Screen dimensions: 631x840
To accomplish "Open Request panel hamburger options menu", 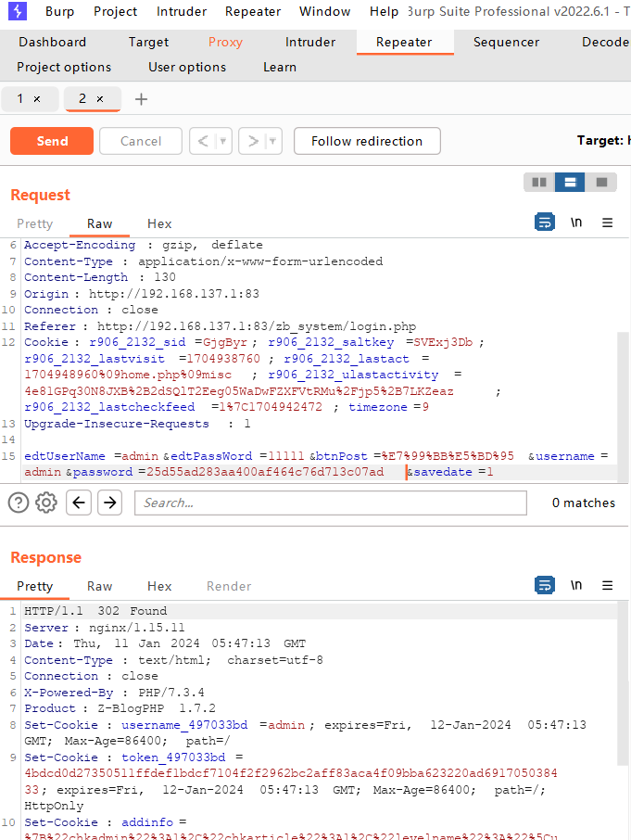I will 608,223.
